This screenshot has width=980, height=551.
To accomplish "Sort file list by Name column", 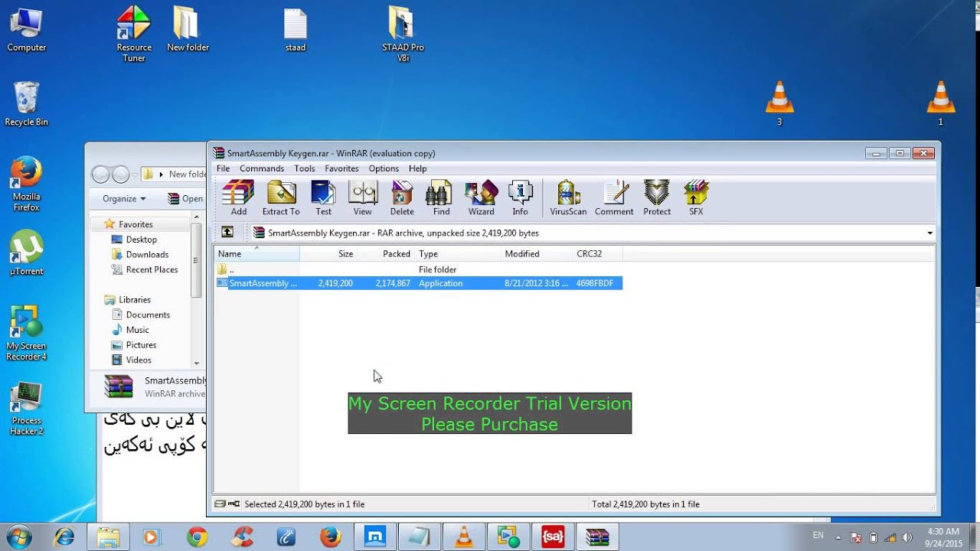I will (x=256, y=254).
